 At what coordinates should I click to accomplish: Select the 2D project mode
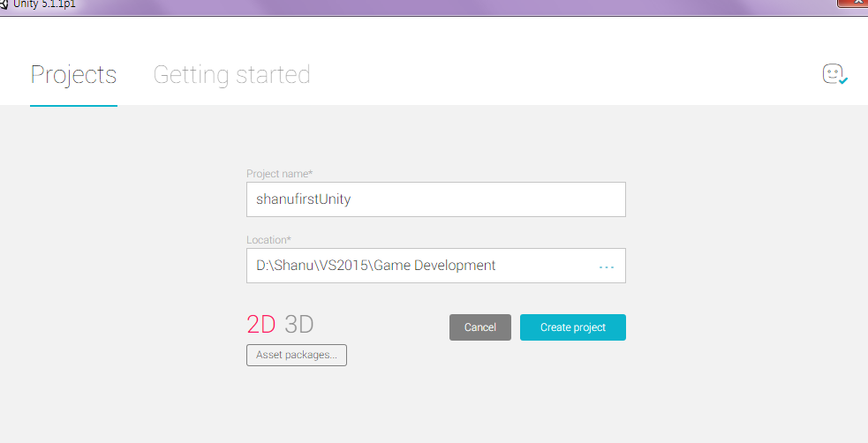[x=261, y=325]
